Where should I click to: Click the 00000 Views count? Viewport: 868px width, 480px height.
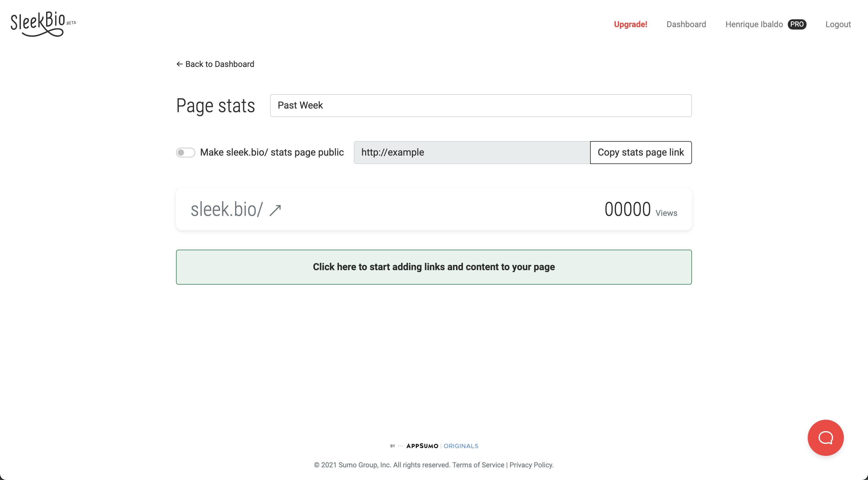pos(640,209)
